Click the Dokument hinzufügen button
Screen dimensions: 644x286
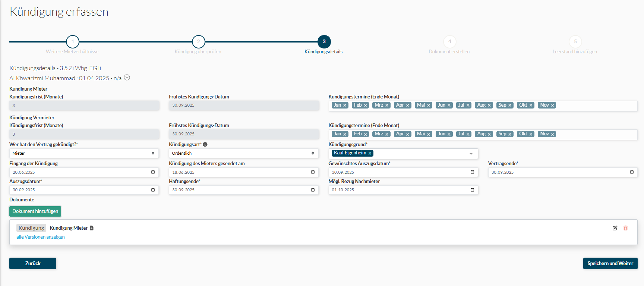(x=35, y=211)
